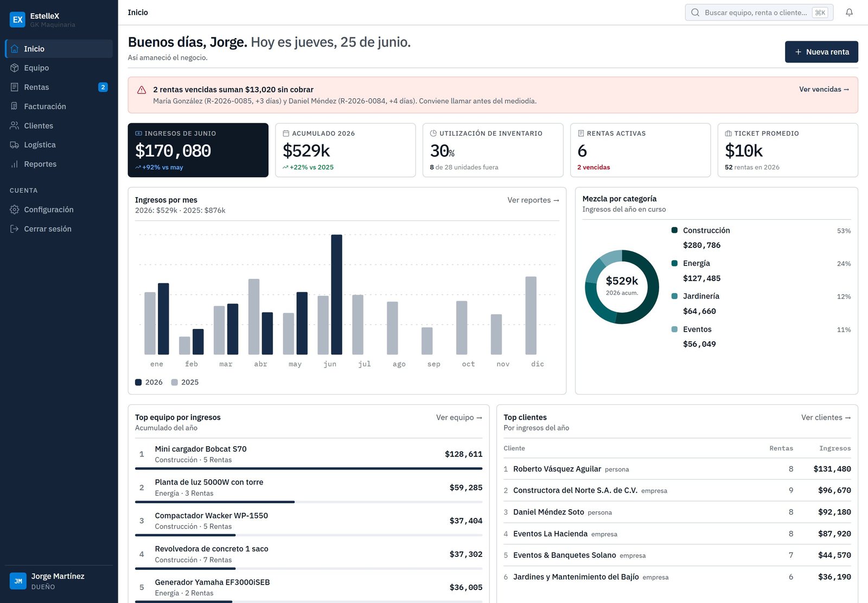Click the tall jun 2026 bar
868x603 pixels.
coord(336,295)
